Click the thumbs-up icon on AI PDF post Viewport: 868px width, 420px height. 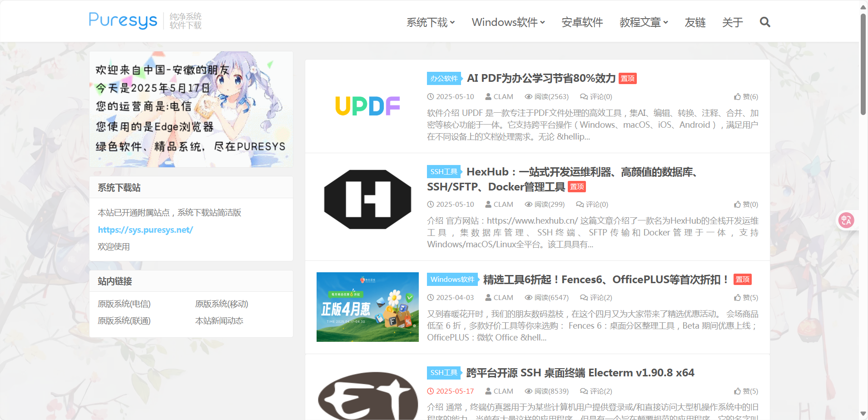coord(737,96)
